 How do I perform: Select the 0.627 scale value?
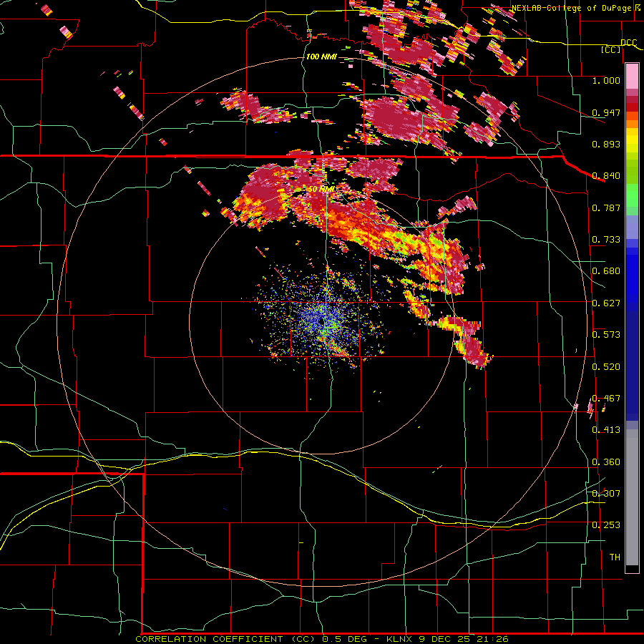(x=606, y=303)
